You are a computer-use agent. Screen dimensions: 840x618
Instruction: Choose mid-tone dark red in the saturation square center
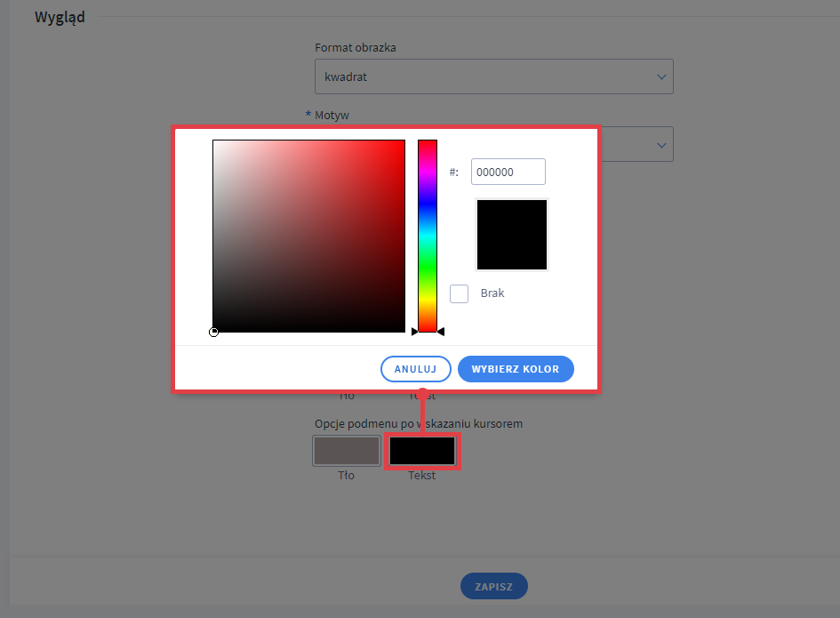point(308,237)
